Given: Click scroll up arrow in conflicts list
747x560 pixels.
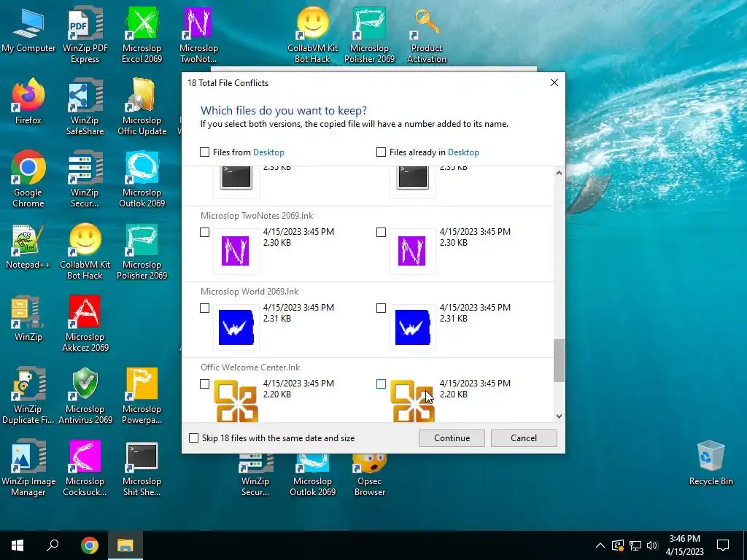Looking at the screenshot, I should click(560, 173).
